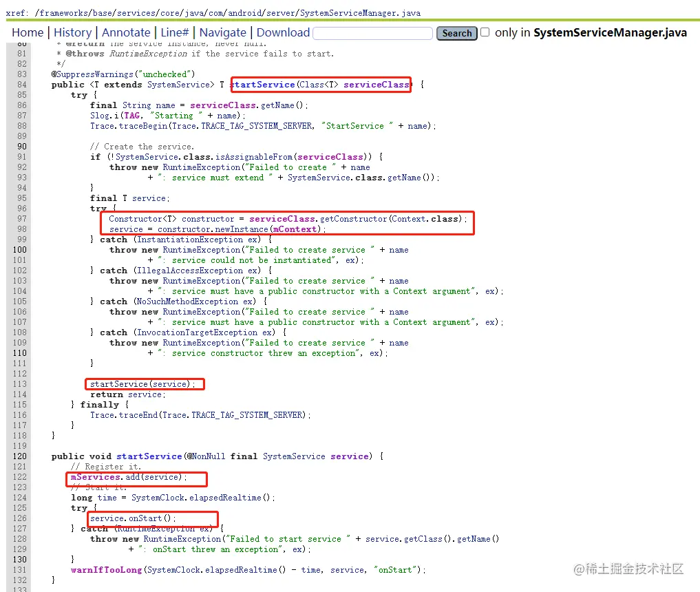This screenshot has width=700, height=592.
Task: Click RuntimeException reference on line 92
Action: (202, 167)
